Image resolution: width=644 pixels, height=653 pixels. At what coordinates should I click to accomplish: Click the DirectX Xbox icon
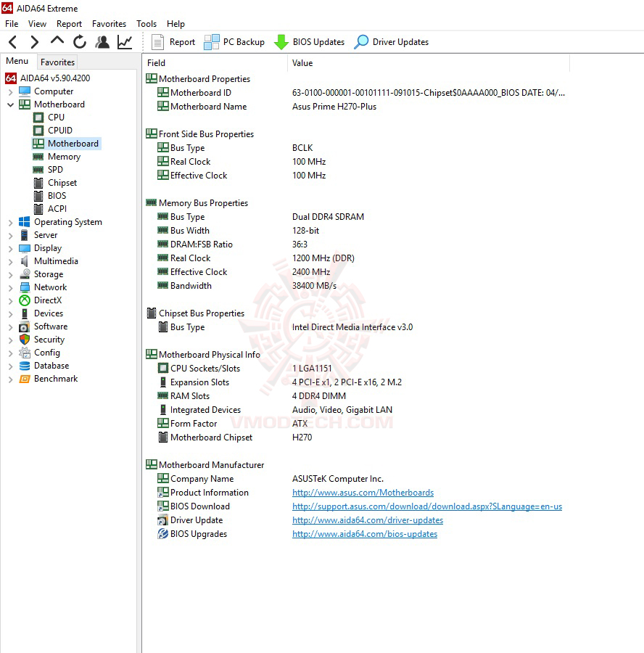click(x=25, y=300)
